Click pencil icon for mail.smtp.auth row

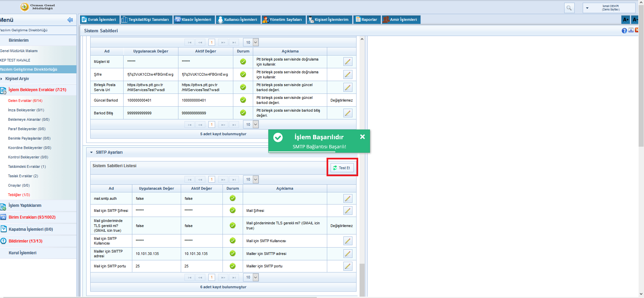[348, 198]
